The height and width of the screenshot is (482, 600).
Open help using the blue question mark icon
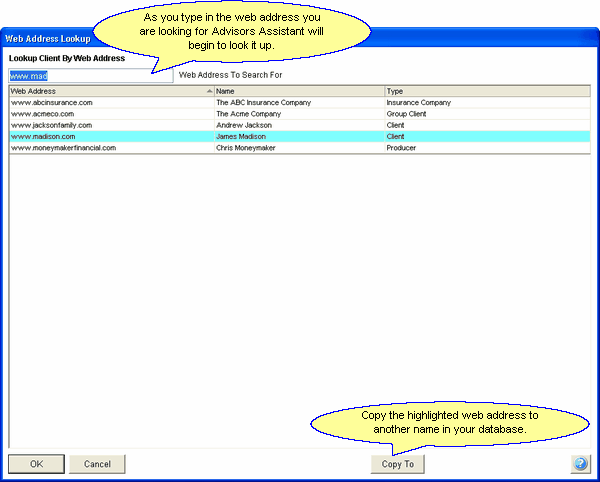pyautogui.click(x=580, y=464)
